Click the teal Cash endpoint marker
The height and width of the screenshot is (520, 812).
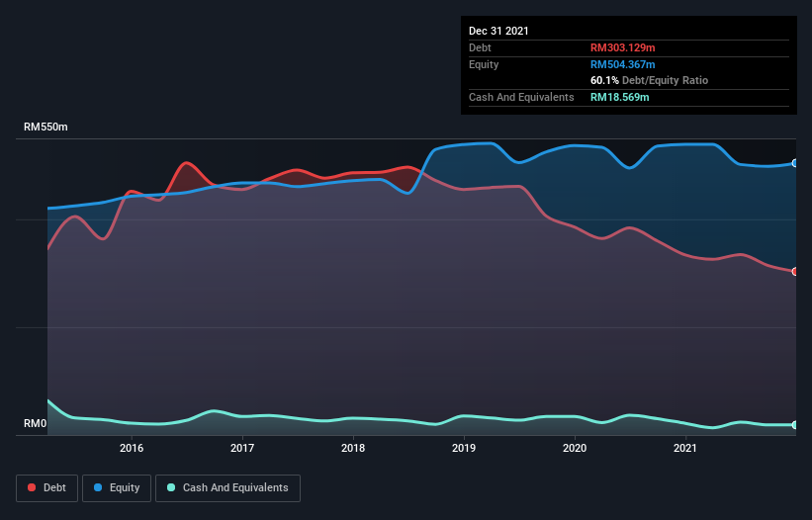click(x=795, y=425)
